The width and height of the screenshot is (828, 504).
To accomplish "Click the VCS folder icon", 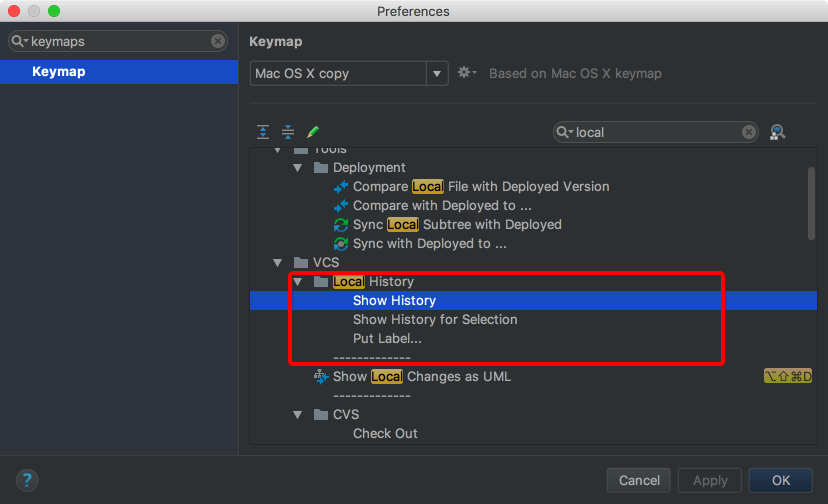I will tap(300, 262).
